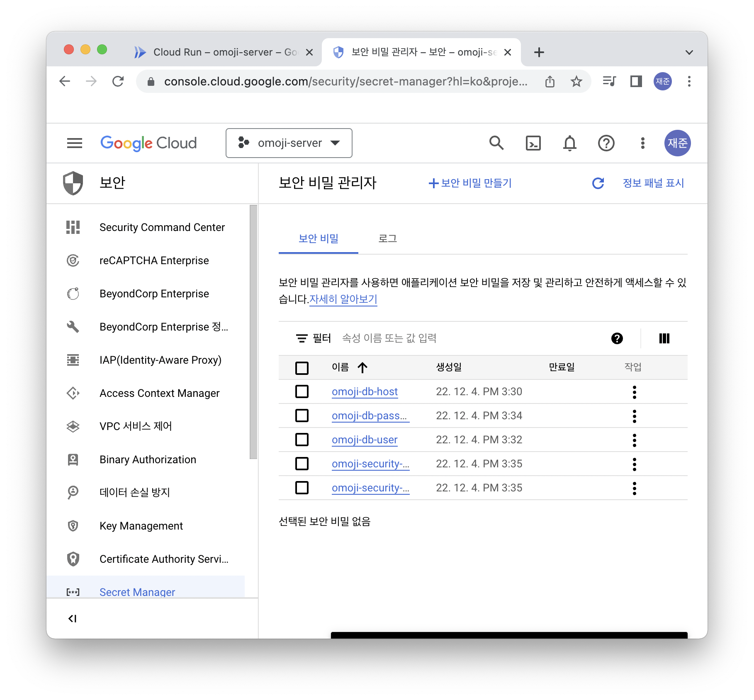Open column display options icon
Viewport: 754px width, 700px height.
[x=664, y=338]
